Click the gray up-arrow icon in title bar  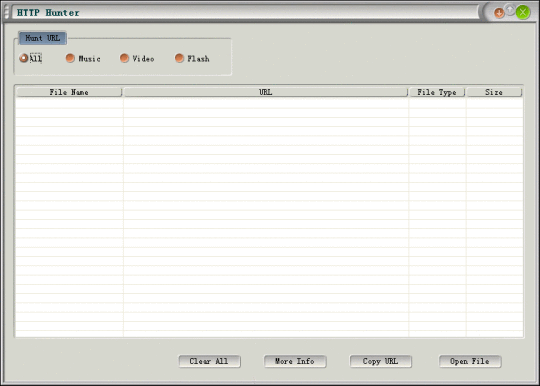pos(510,10)
